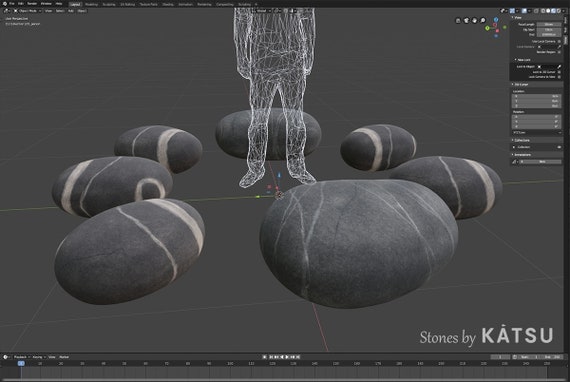Adjust the Focal Length field

[x=549, y=24]
